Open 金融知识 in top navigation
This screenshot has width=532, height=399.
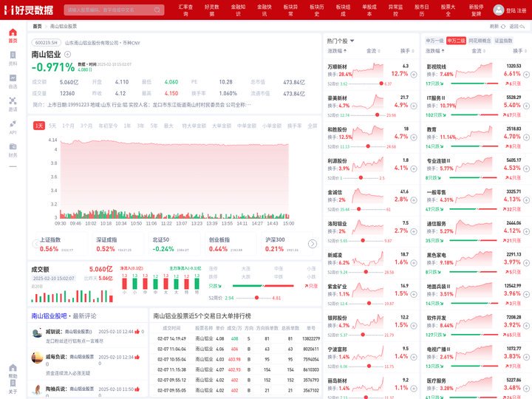coord(238,10)
